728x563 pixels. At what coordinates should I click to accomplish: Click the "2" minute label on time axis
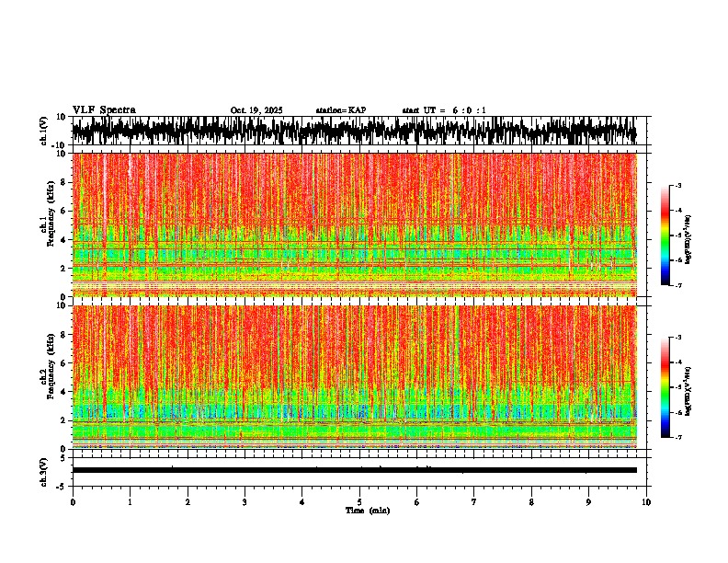(x=188, y=502)
